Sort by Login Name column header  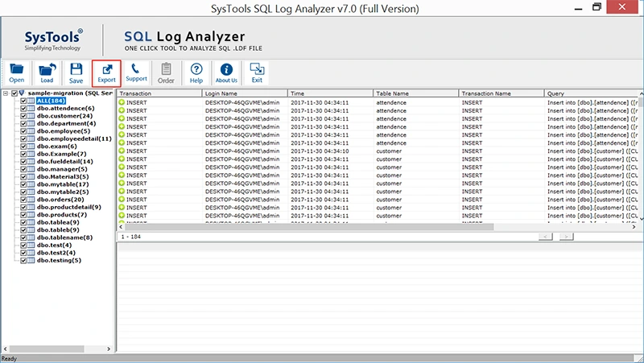pos(245,93)
